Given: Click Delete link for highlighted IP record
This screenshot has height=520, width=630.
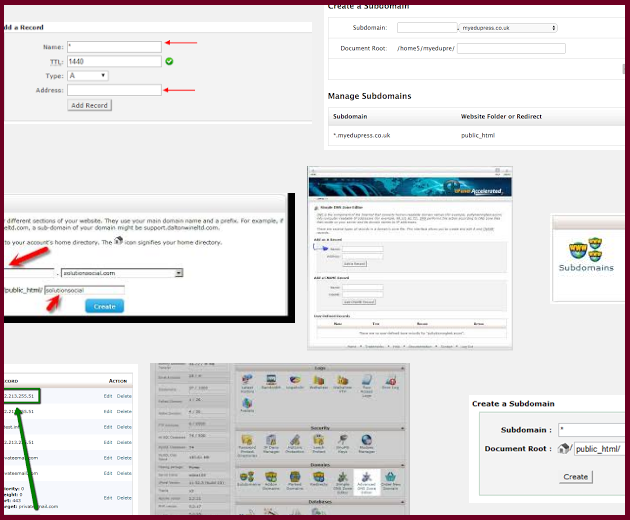Looking at the screenshot, I should pos(124,397).
